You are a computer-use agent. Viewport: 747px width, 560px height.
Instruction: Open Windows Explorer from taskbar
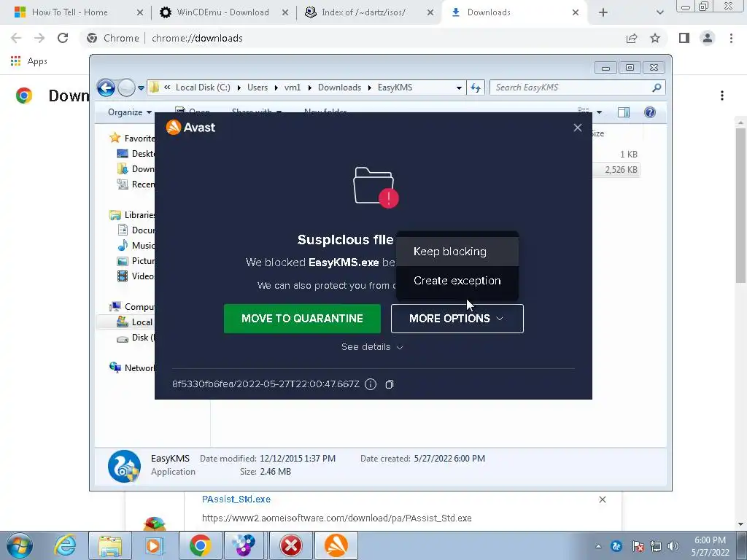110,545
